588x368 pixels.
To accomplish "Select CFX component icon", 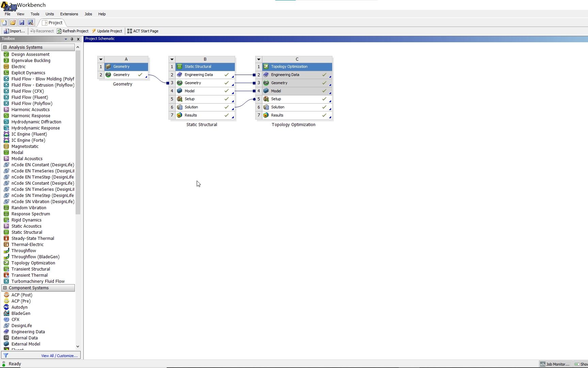I will click(6, 319).
